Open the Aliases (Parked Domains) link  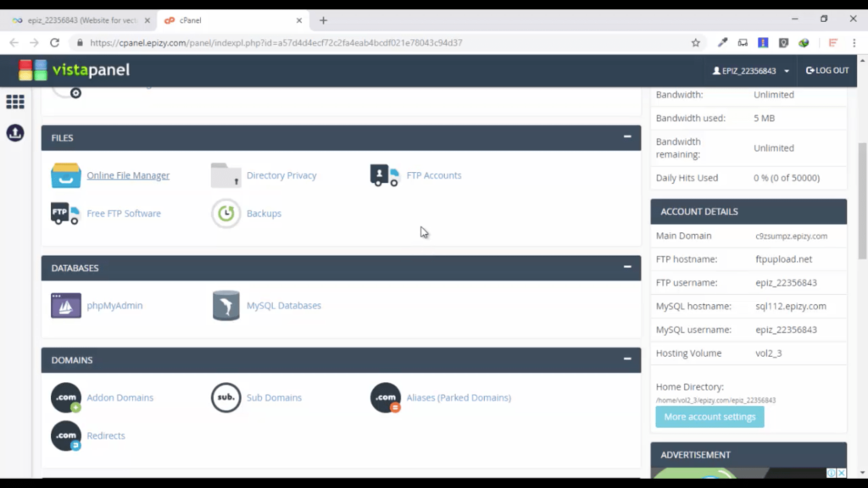pyautogui.click(x=459, y=398)
